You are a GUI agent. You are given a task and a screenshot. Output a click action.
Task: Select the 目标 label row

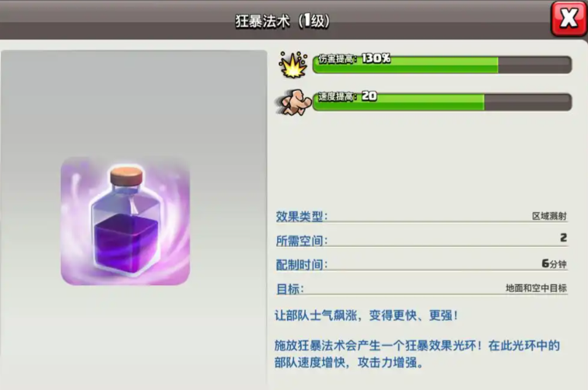coord(422,289)
